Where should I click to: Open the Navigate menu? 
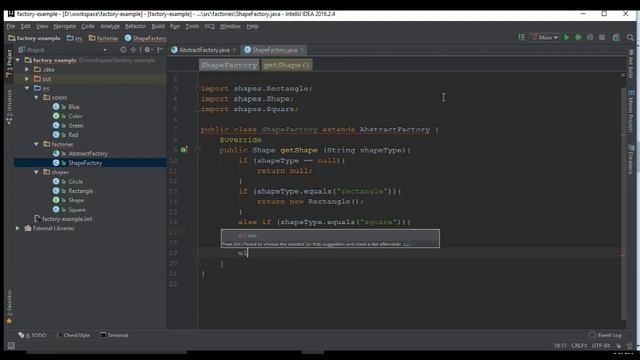[x=64, y=26]
